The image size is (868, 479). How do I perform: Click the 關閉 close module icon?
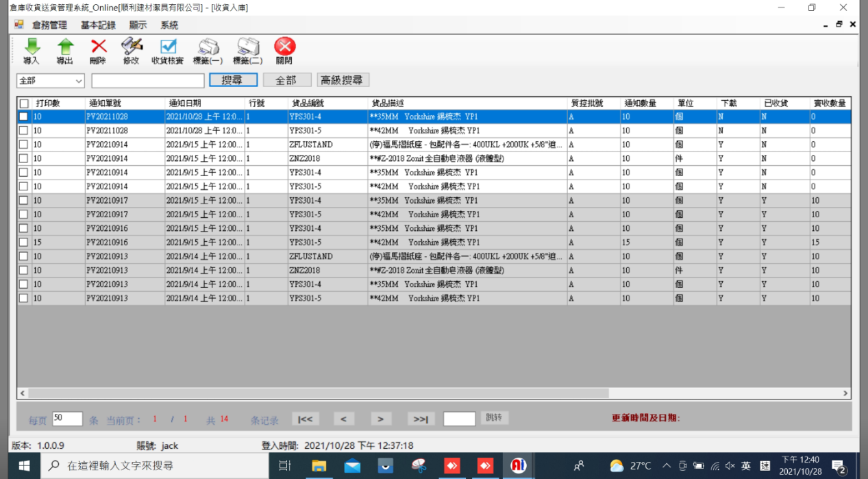coord(284,51)
